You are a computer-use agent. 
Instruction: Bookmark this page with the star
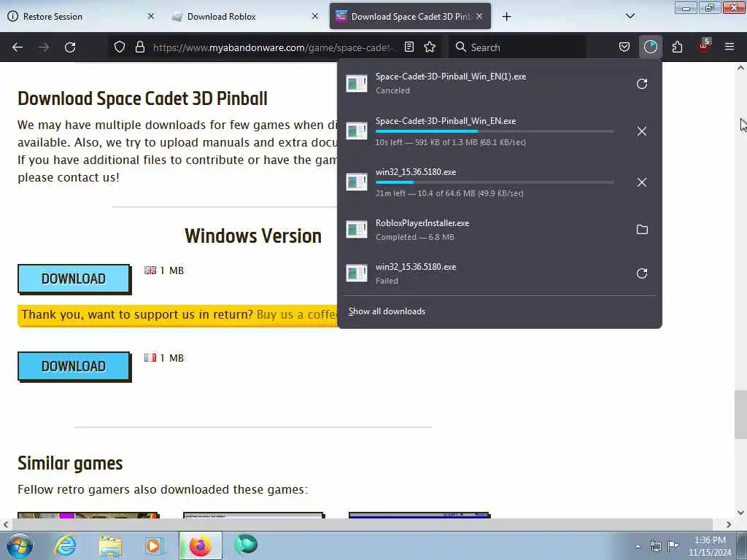tap(430, 47)
